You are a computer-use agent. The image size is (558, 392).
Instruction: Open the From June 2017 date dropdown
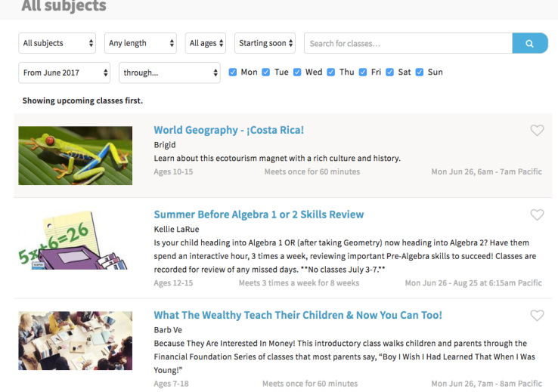point(64,73)
